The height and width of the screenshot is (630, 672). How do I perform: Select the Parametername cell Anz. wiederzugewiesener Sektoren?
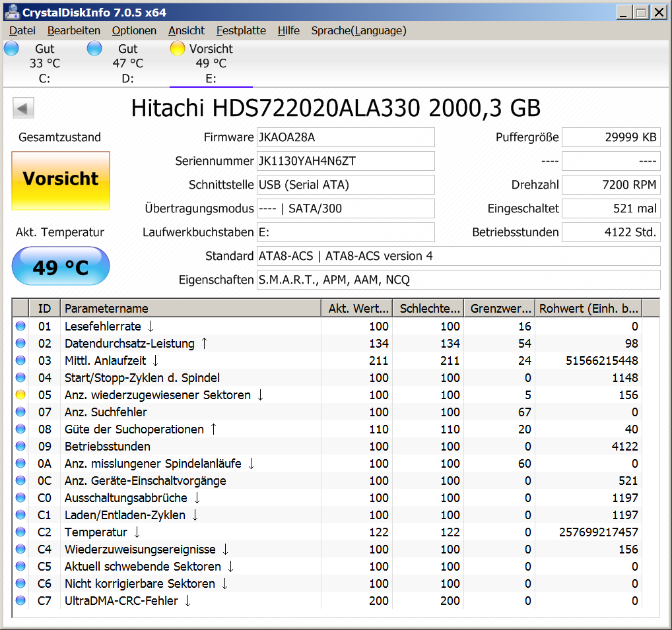pos(158,395)
